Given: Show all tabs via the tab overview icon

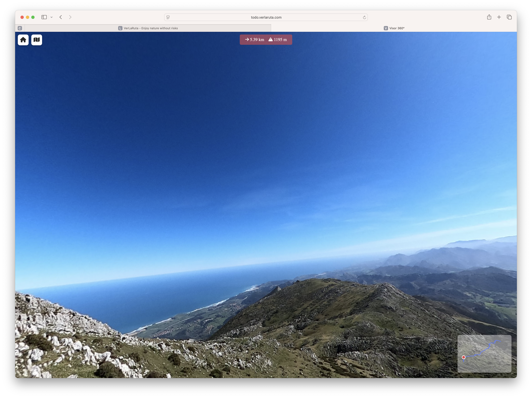Looking at the screenshot, I should click(509, 17).
